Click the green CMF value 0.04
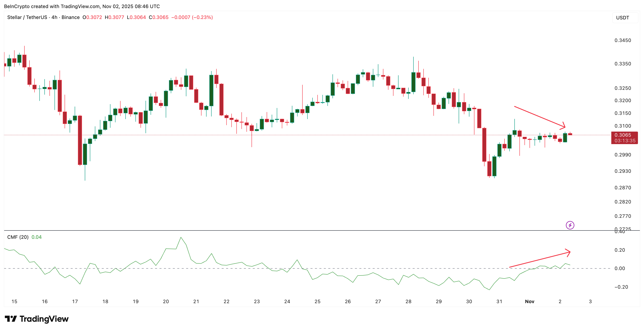This screenshot has height=331, width=644. click(x=37, y=237)
